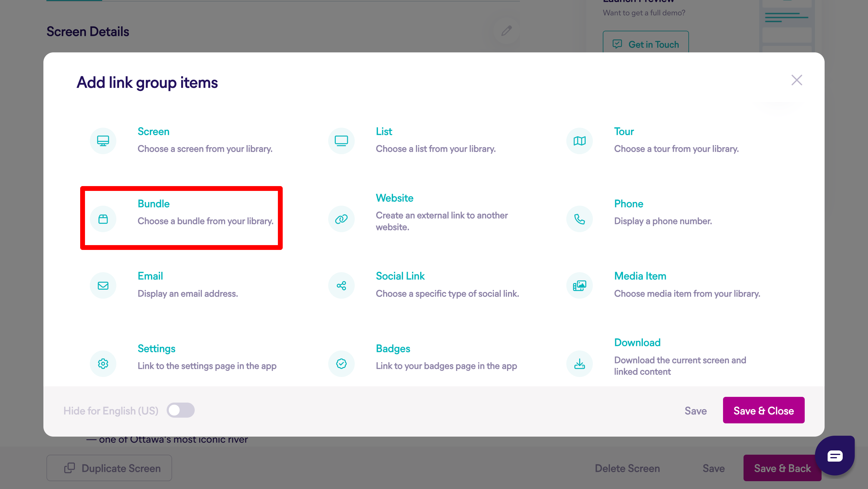Open the Tour link type

[x=624, y=131]
